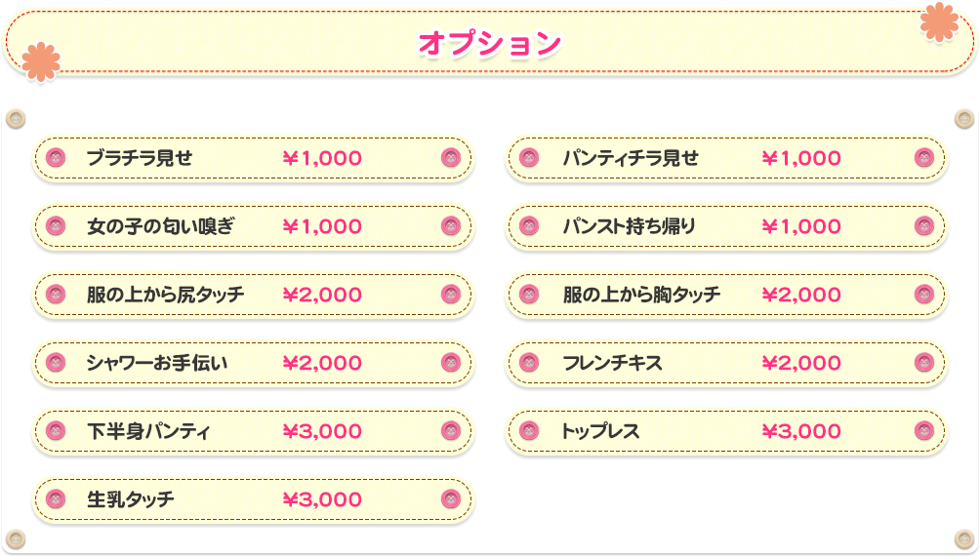Select the パンティチラ見せ option label

[x=631, y=158]
